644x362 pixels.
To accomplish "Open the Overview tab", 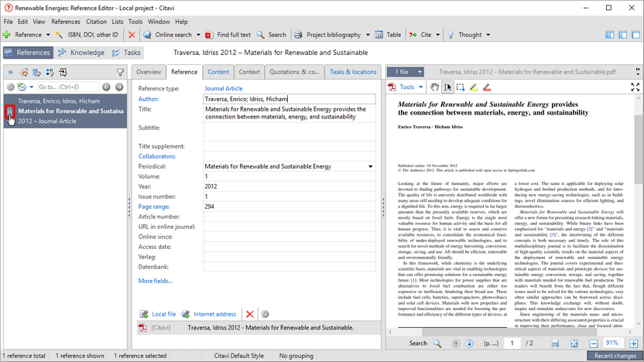I will point(149,72).
